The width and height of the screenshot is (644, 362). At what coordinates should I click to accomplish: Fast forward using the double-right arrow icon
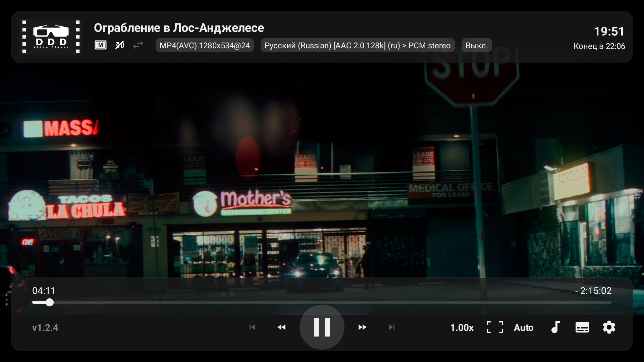[362, 327]
